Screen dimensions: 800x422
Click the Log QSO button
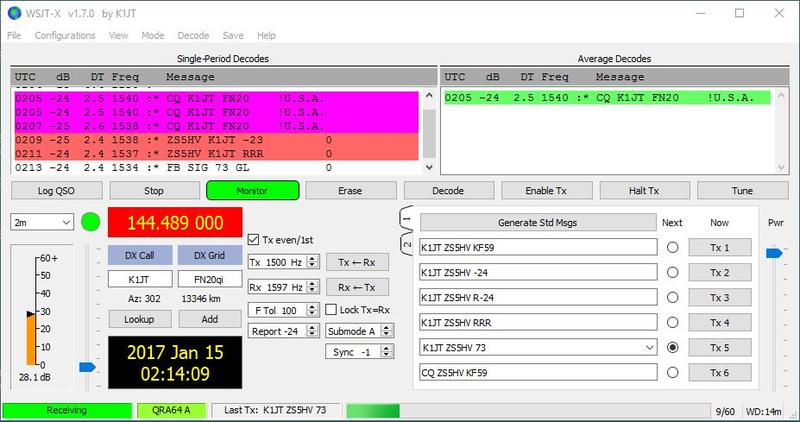[56, 190]
